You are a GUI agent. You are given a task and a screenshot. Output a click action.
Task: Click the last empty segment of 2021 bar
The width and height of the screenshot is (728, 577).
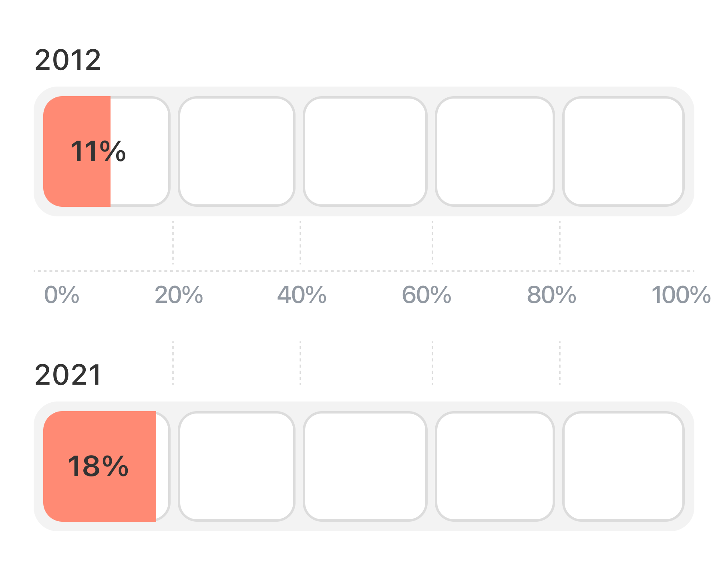point(623,466)
